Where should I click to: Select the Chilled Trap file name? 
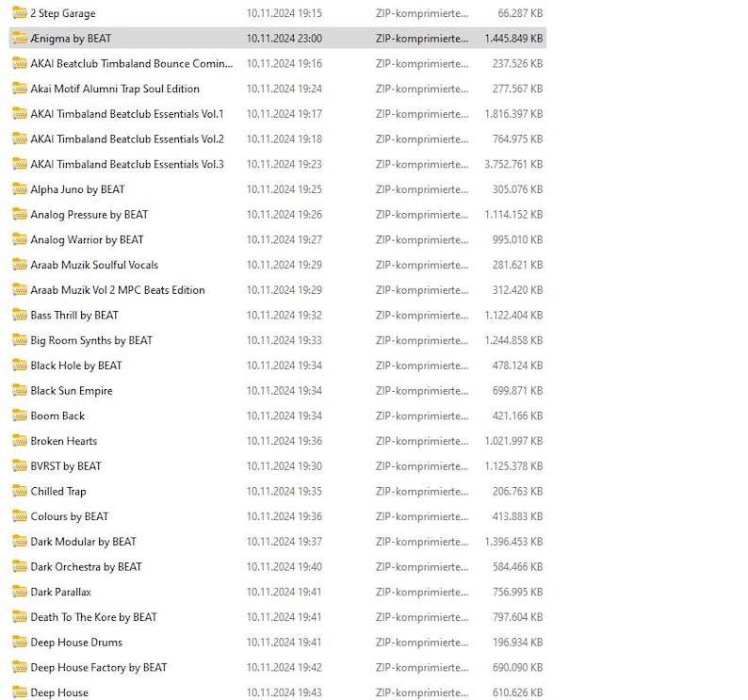click(x=58, y=492)
